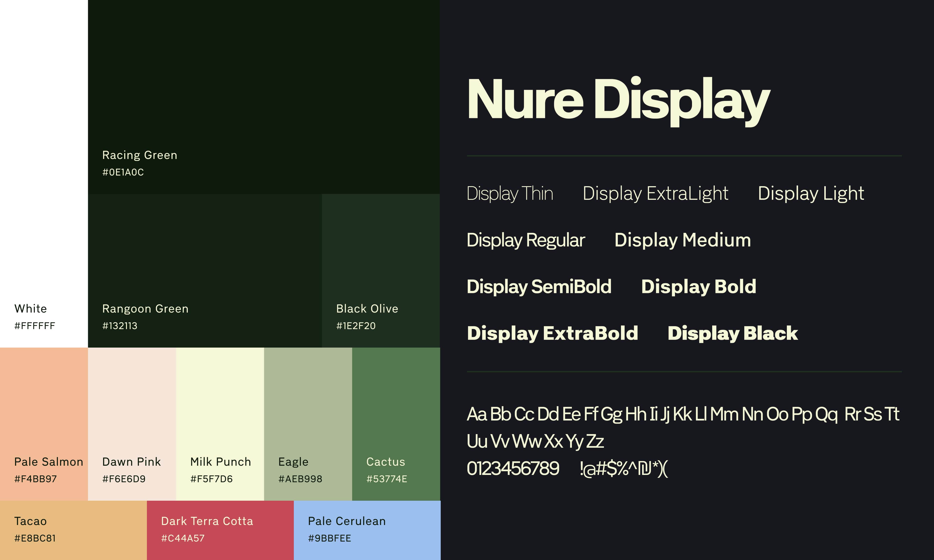Click the Aa Bb Cc alphabet line
934x560 pixels.
pos(683,415)
